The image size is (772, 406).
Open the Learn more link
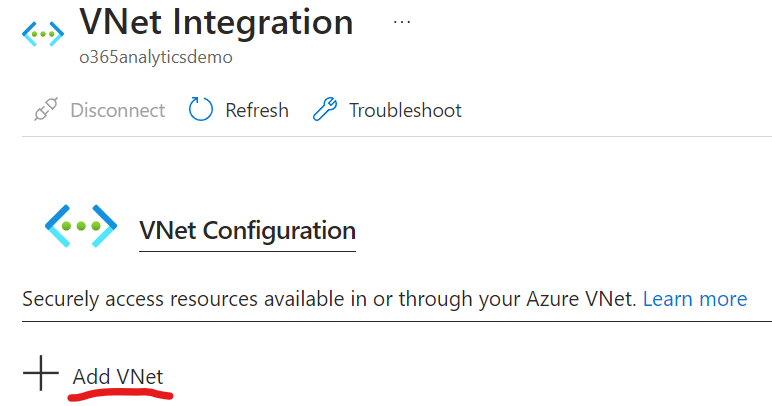click(694, 299)
